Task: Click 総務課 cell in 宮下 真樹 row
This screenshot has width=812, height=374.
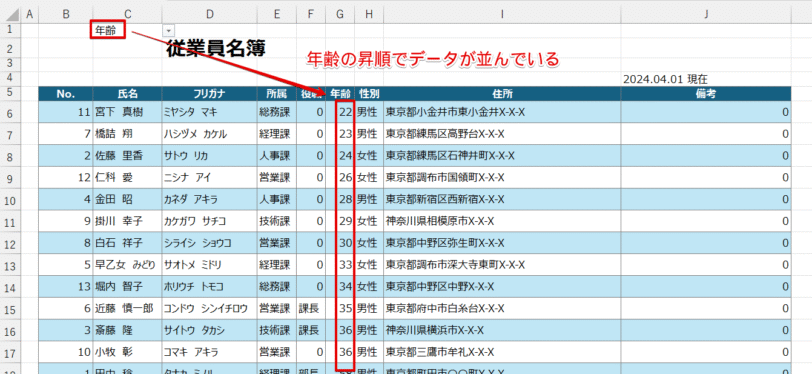Action: coord(277,112)
